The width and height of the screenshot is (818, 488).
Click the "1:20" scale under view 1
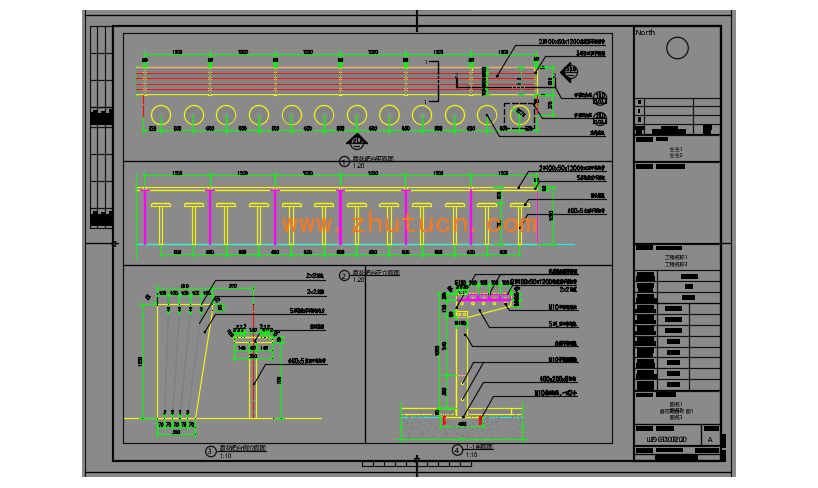coord(358,166)
